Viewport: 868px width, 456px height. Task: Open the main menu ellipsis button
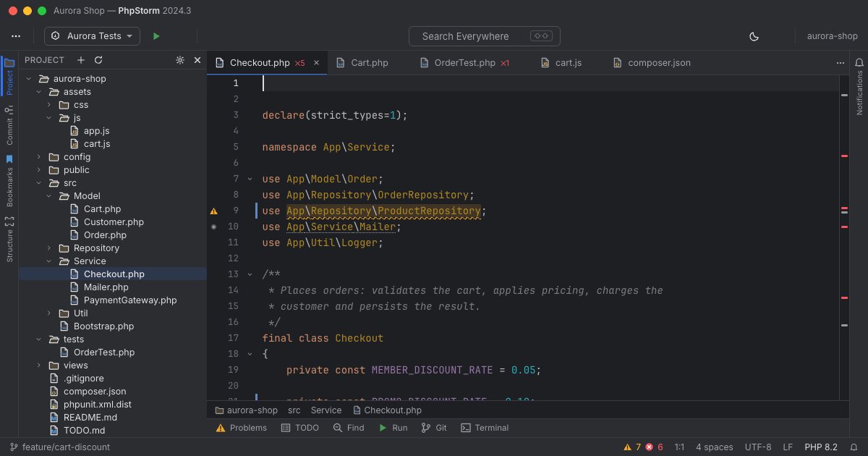point(16,36)
